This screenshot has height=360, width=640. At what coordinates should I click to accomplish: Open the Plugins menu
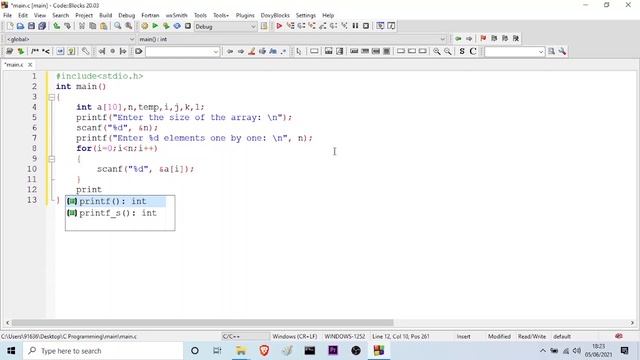pyautogui.click(x=245, y=15)
